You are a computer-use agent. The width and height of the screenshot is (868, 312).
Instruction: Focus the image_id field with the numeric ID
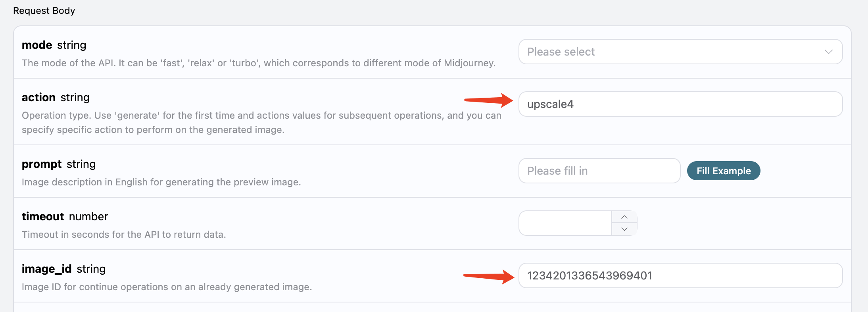click(x=680, y=275)
